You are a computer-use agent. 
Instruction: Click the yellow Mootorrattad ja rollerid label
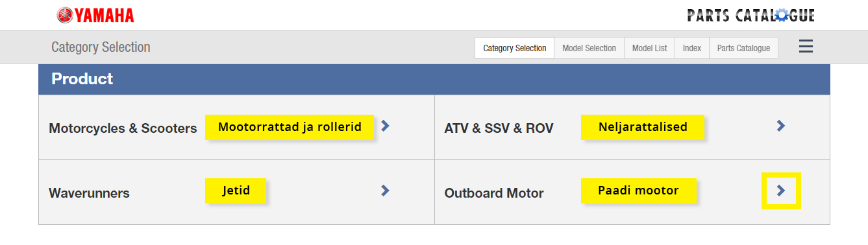[x=290, y=126]
